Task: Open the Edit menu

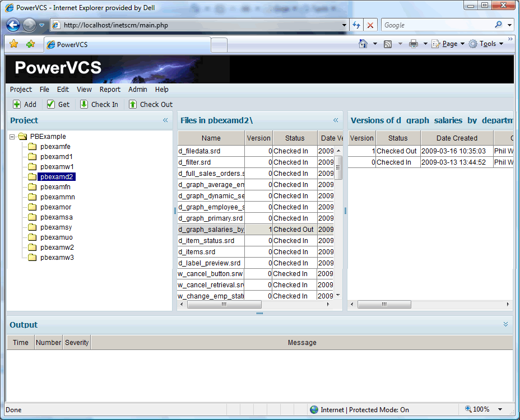Action: click(x=63, y=90)
